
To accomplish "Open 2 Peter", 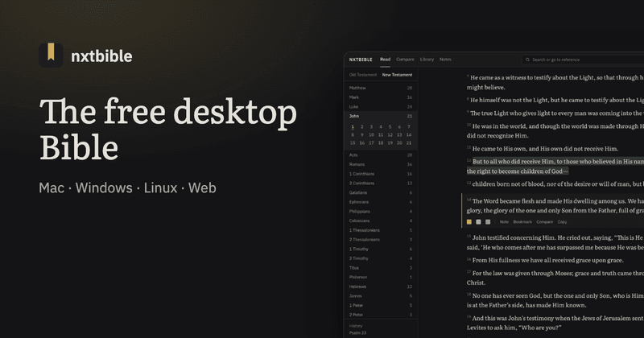I will pos(380,315).
